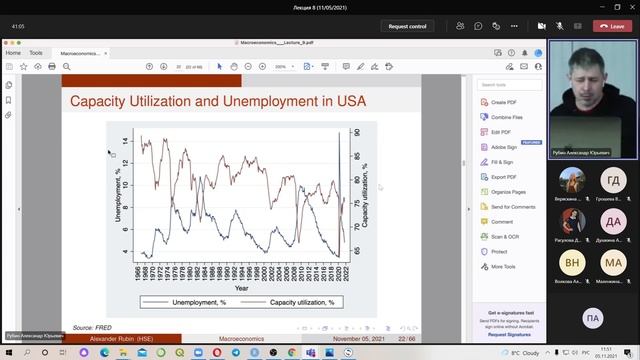Open Edit PDF tool

click(496, 132)
